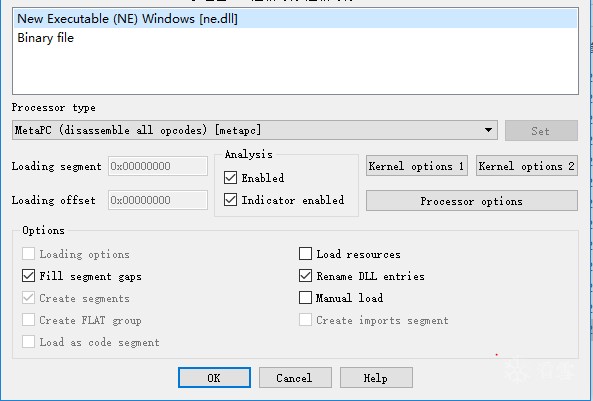Screen dimensions: 593x401
Task: Select the Binary file loader entry
Action: [x=295, y=37]
